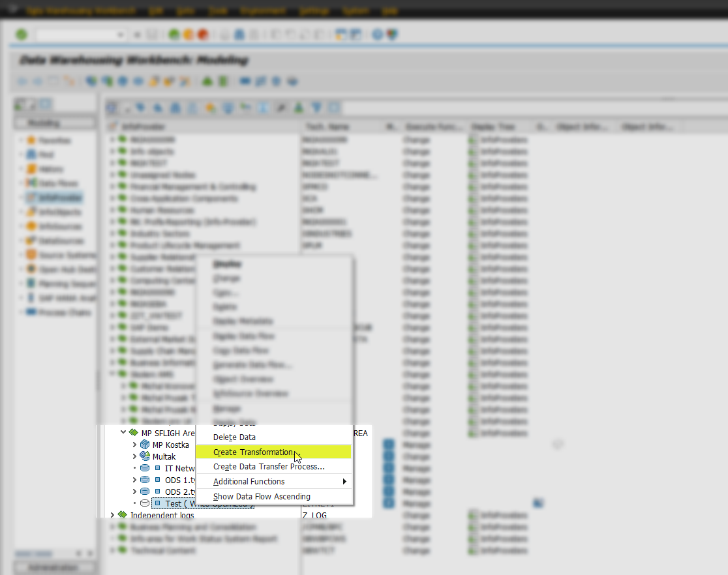Click the Favorites icon in the Modeling panel
This screenshot has height=575, width=728.
tap(31, 140)
